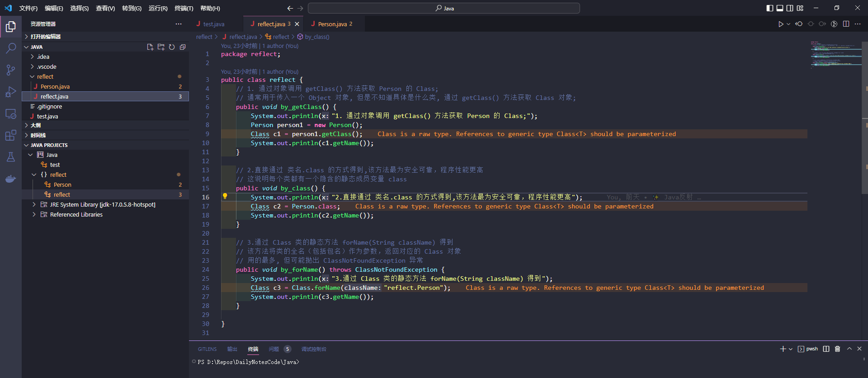Switch to the 输出 output tab
Viewport: 868px width, 378px height.
click(232, 349)
